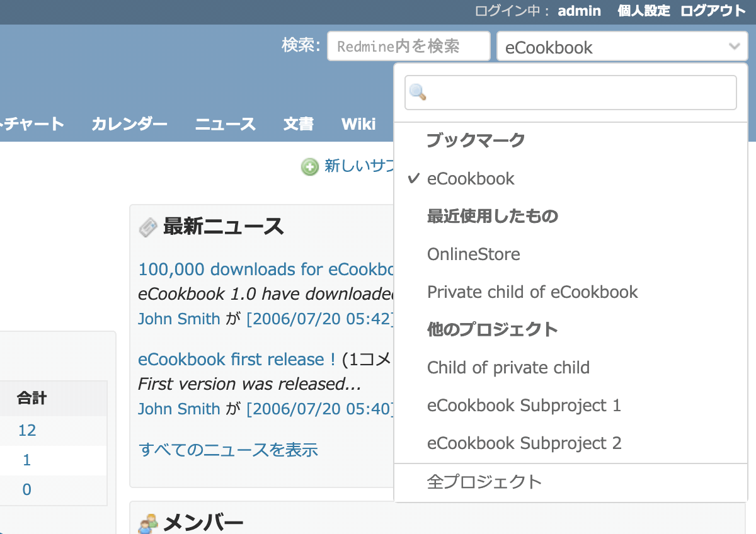This screenshot has width=756, height=534.
Task: Open 個人設定 my account link
Action: click(643, 11)
